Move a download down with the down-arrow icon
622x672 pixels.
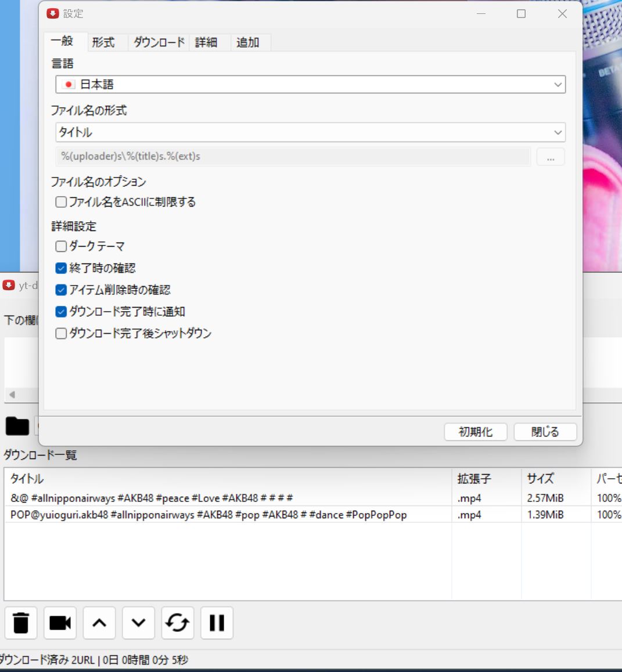pos(138,622)
